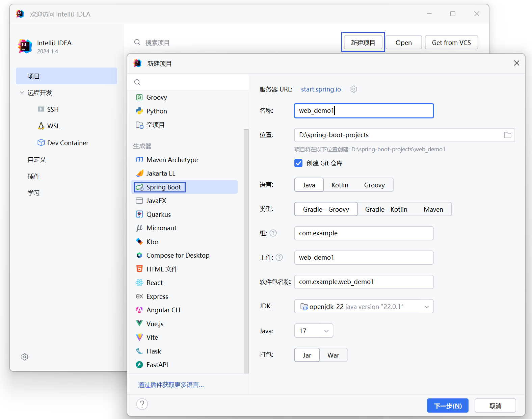This screenshot has height=419, width=532.
Task: Collapse the 远程开发 tree section
Action: click(x=22, y=93)
